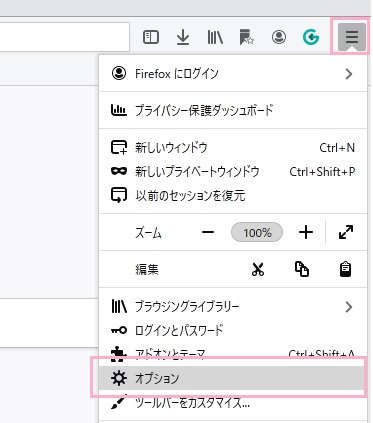Click the new window icon
373x423 pixels.
(119, 147)
